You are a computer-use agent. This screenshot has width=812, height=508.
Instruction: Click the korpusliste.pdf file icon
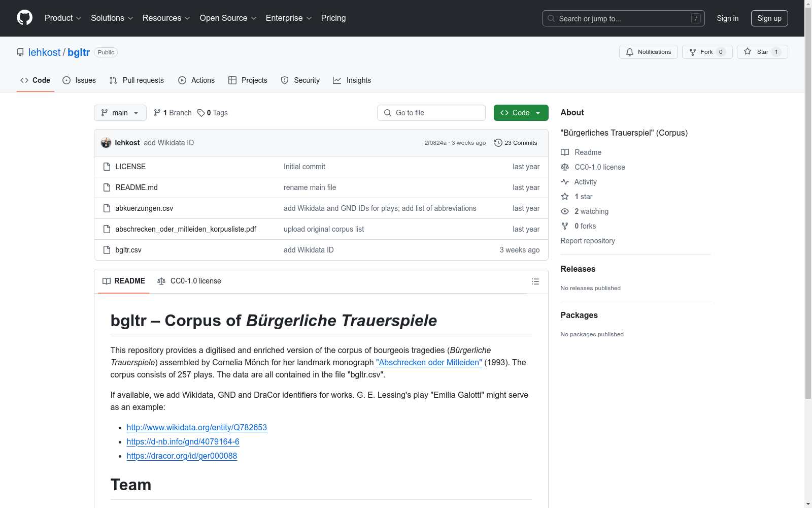point(107,229)
